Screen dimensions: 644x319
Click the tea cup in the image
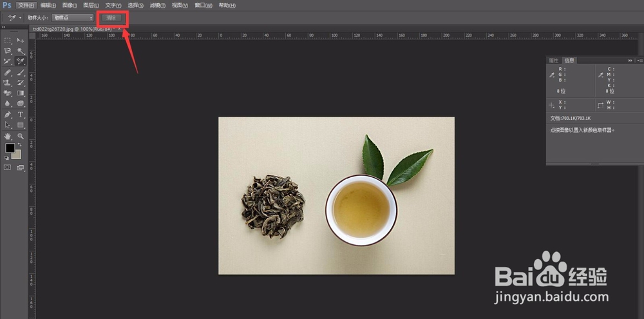tap(361, 210)
